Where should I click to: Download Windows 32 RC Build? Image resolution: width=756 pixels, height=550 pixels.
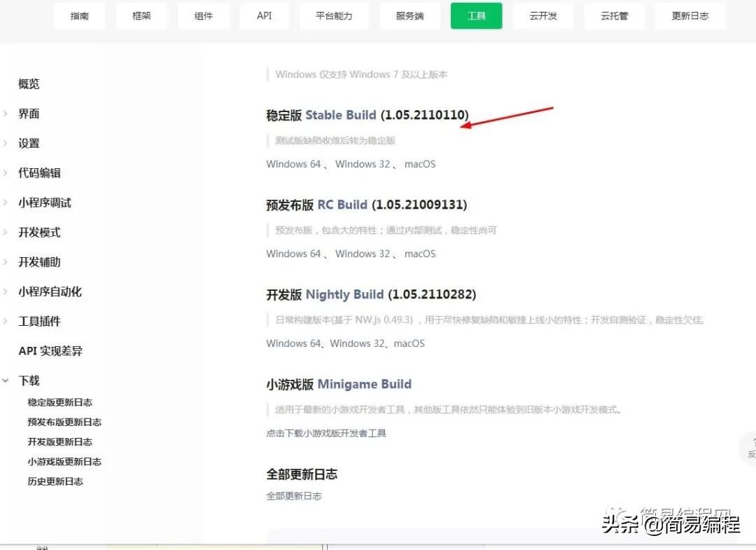click(x=362, y=254)
